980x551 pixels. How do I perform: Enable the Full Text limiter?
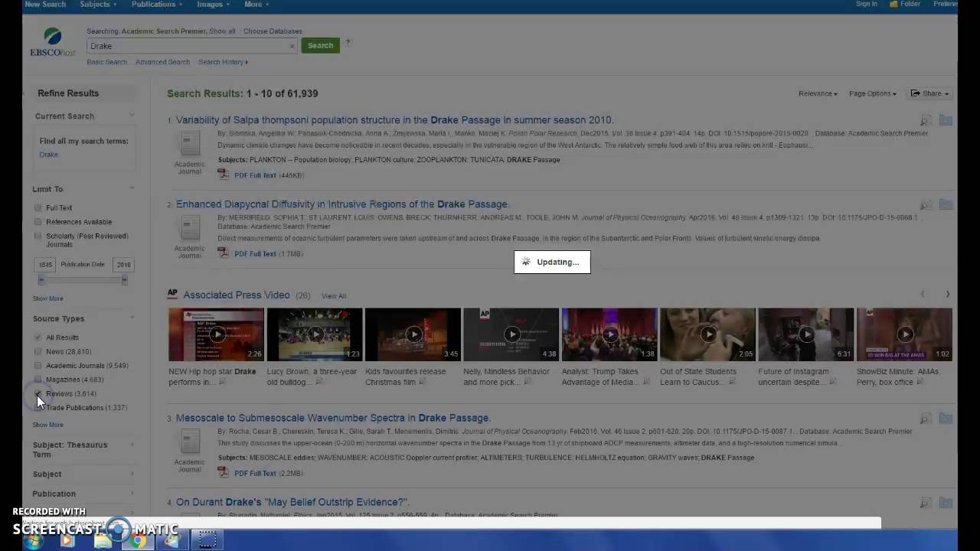pos(38,207)
